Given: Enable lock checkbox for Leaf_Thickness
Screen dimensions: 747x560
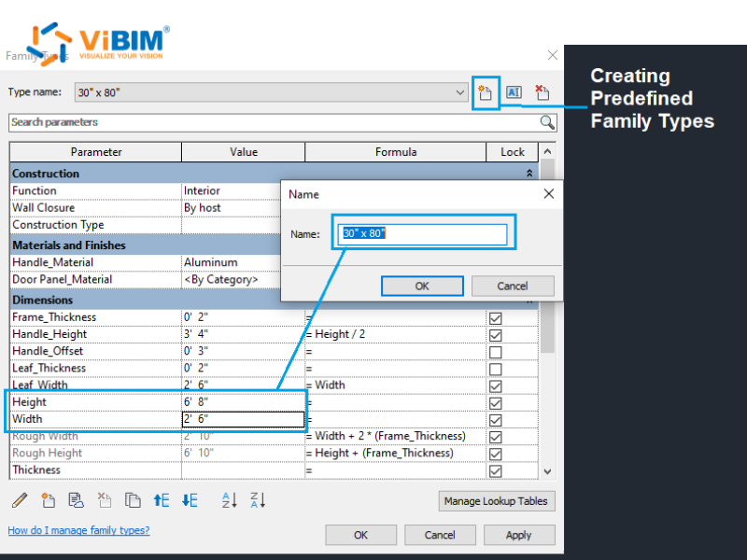Looking at the screenshot, I should [x=496, y=370].
